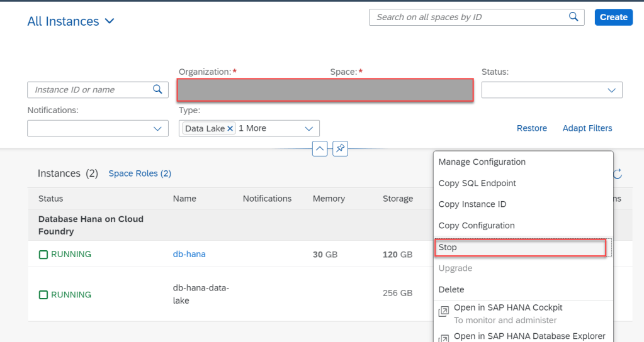Click the Open in SAP HANA Cockpit icon
Screen dimensions: 644x342
pyautogui.click(x=444, y=312)
